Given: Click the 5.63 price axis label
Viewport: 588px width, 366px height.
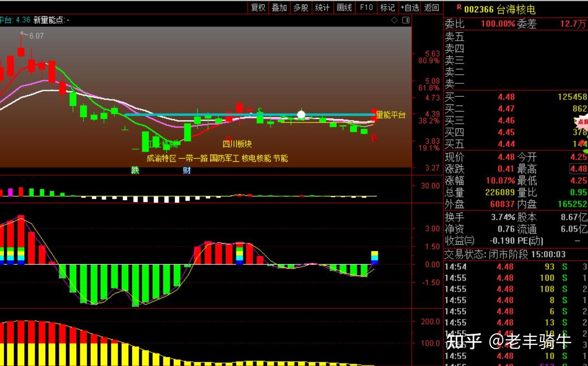Looking at the screenshot, I should point(432,54).
